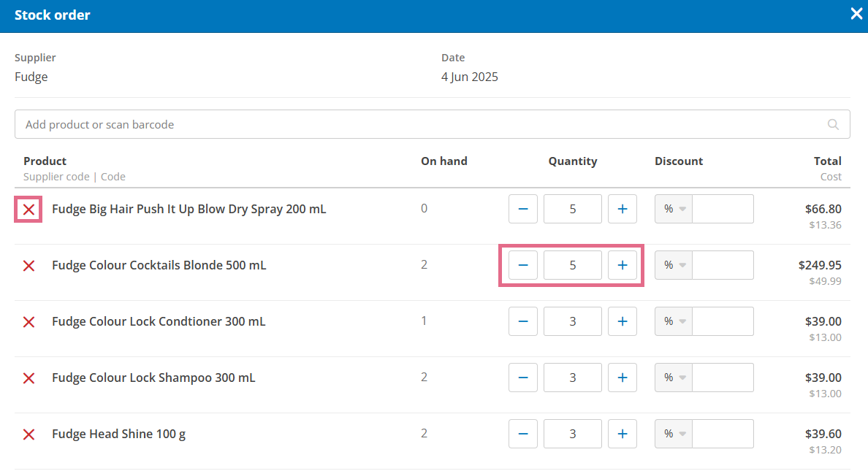868x471 pixels.
Task: Increase quantity of Big Hair Blow Dry Spray
Action: [622, 209]
